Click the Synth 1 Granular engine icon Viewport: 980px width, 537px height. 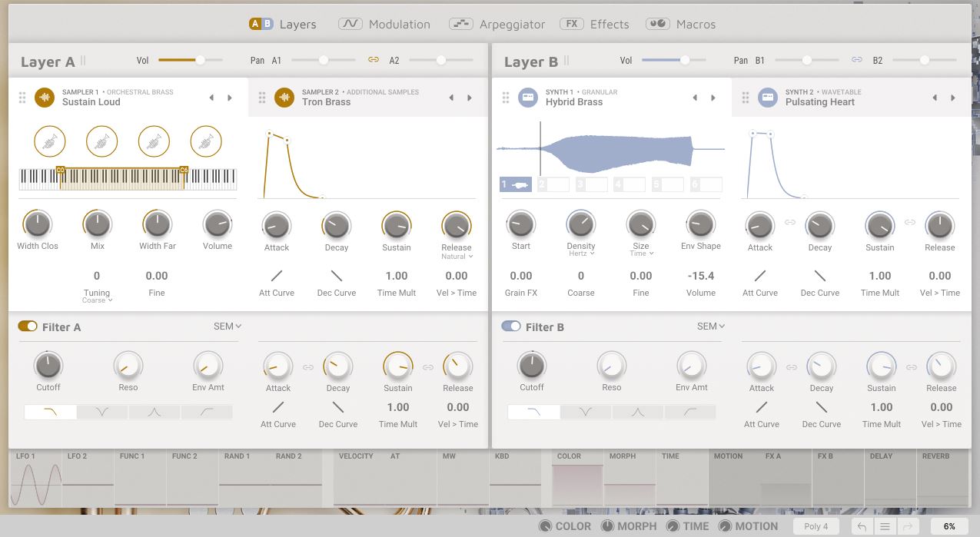[x=527, y=98]
